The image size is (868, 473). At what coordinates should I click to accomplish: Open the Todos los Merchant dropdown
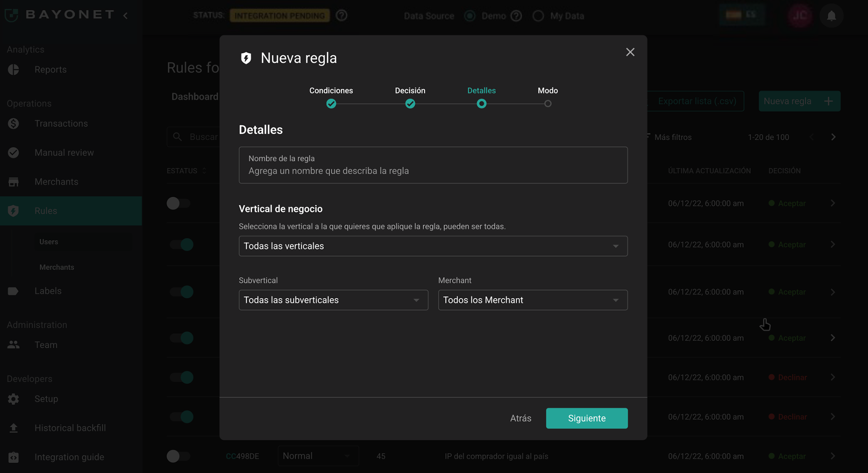pyautogui.click(x=533, y=300)
